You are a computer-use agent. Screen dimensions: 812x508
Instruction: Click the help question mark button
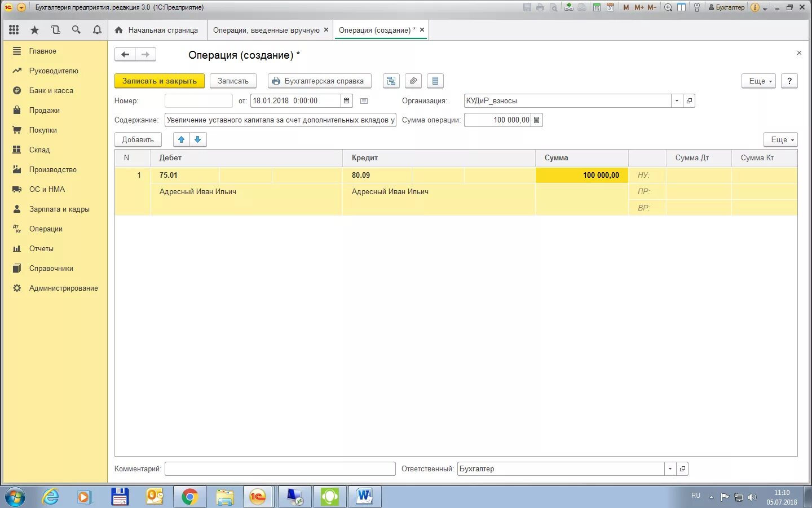[x=789, y=81]
